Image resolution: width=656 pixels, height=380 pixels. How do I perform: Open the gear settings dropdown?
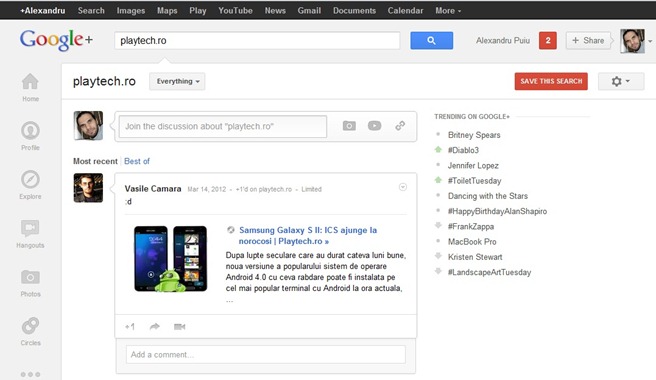pyautogui.click(x=621, y=81)
